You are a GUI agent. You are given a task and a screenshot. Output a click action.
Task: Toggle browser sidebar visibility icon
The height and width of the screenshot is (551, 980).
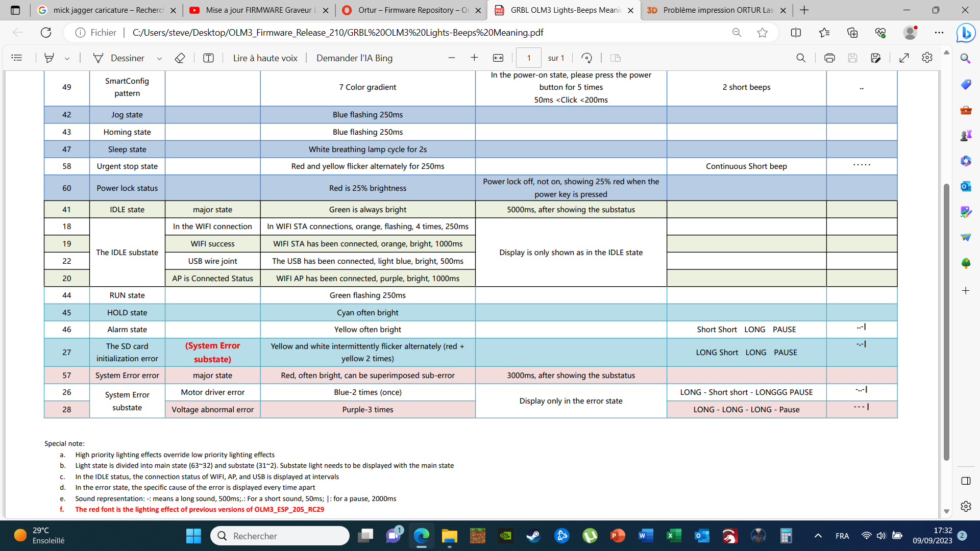click(x=966, y=481)
